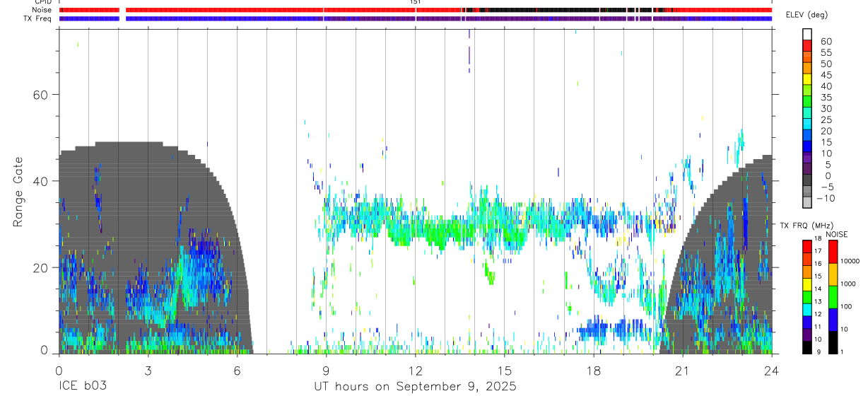This screenshot has width=868, height=401.
Task: Click the NOISE legend label '10000'
Action: (x=850, y=262)
